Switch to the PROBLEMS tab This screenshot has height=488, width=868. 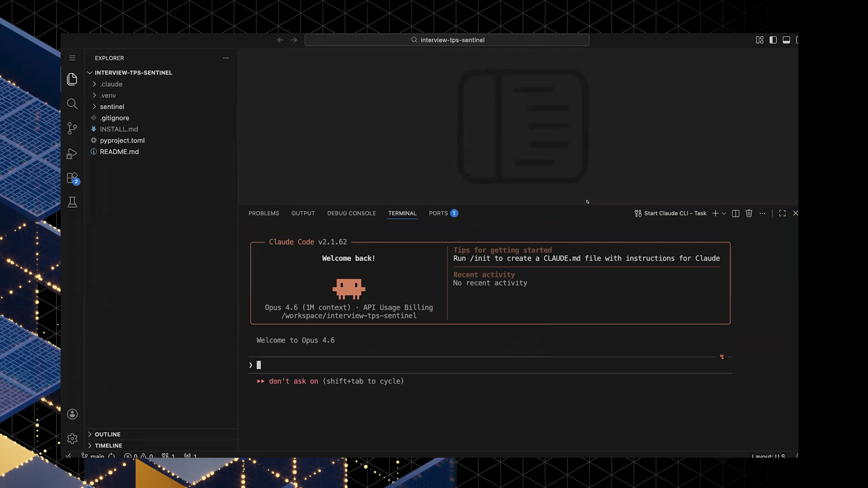tap(264, 213)
